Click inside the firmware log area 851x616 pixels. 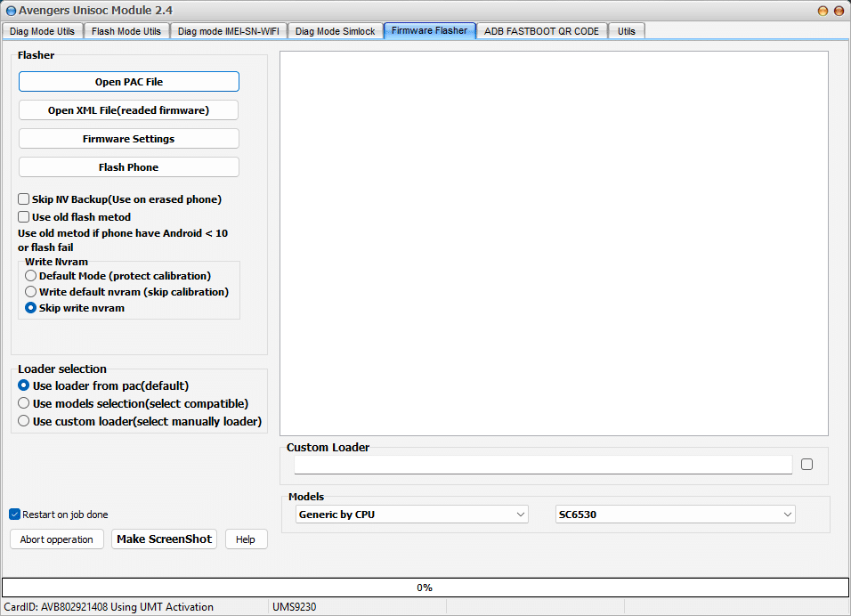coord(554,243)
